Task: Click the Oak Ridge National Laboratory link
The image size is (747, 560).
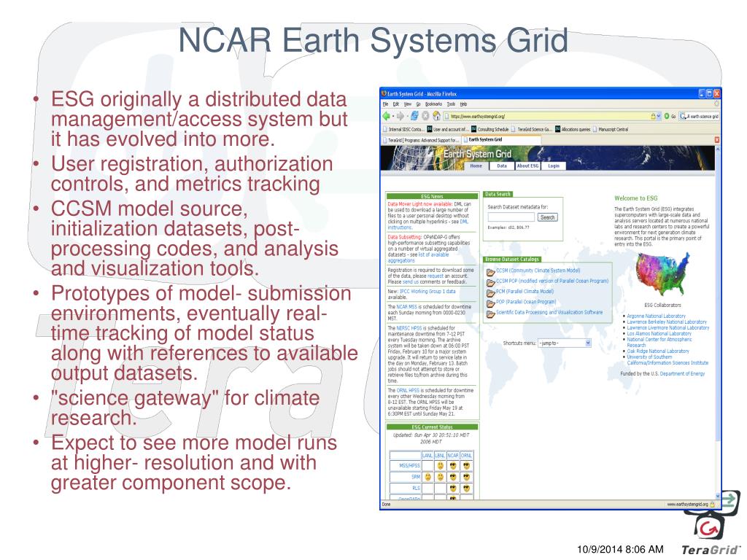Action: pos(658,351)
